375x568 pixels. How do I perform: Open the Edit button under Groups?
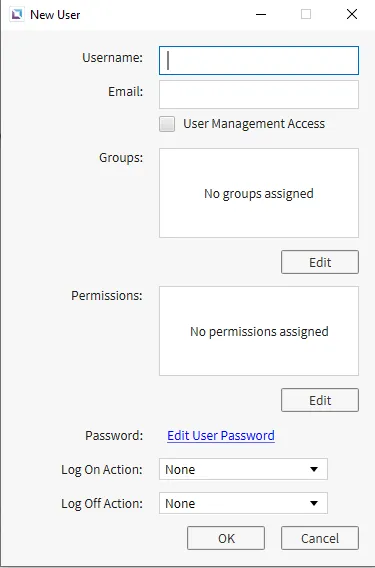tap(320, 262)
